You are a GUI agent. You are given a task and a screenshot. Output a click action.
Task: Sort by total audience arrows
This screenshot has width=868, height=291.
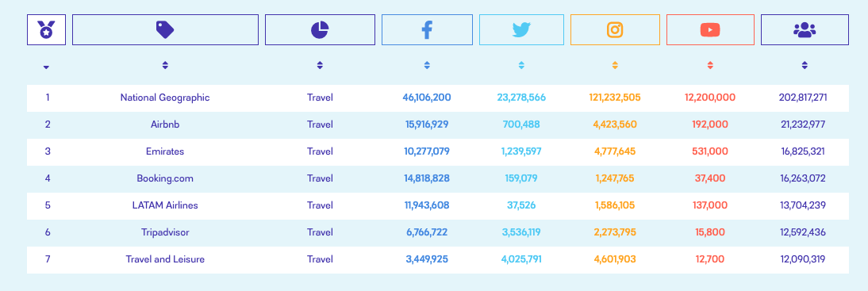tap(805, 65)
